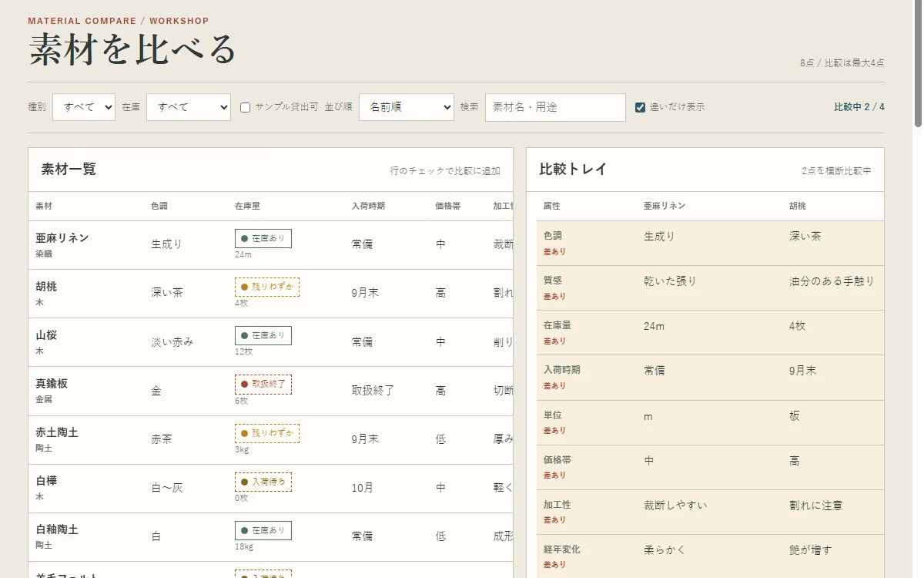Click the 在庫量 column header in 素材一覧
This screenshot has width=924, height=578.
click(x=247, y=206)
